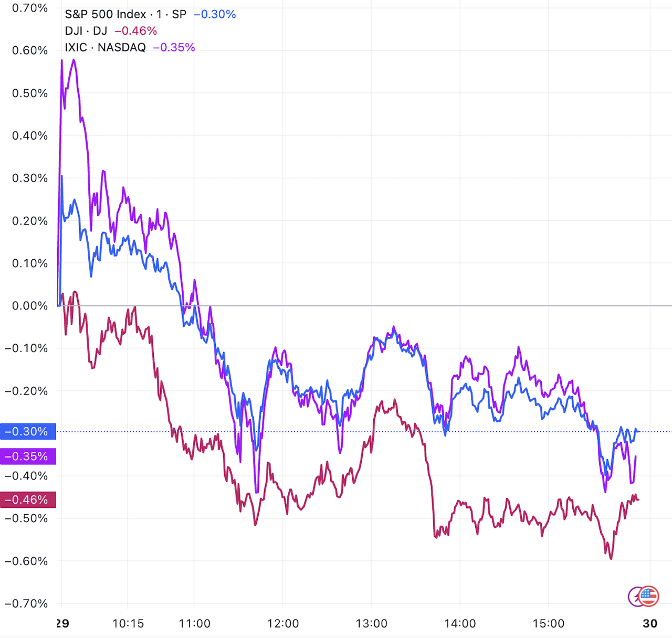Click the purple lightning bolt event icon
This screenshot has height=638, width=672.
coord(635,597)
